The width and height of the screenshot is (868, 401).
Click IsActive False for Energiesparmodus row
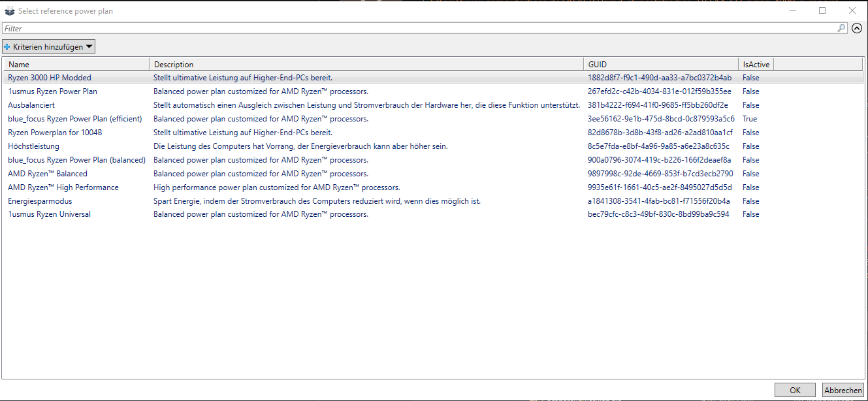[750, 201]
